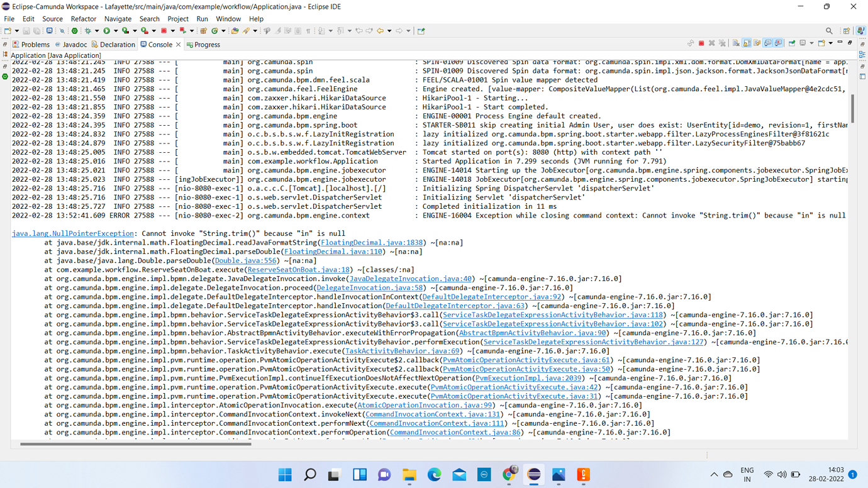This screenshot has height=488, width=868.
Task: Open the ReserveSeatOnBoat.java:18 link
Action: click(x=299, y=270)
